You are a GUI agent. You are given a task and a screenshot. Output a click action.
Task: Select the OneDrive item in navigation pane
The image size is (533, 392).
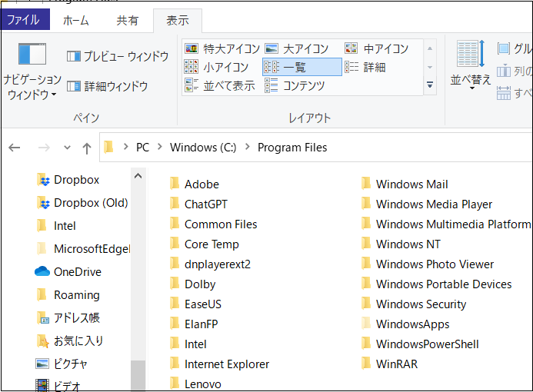click(77, 272)
